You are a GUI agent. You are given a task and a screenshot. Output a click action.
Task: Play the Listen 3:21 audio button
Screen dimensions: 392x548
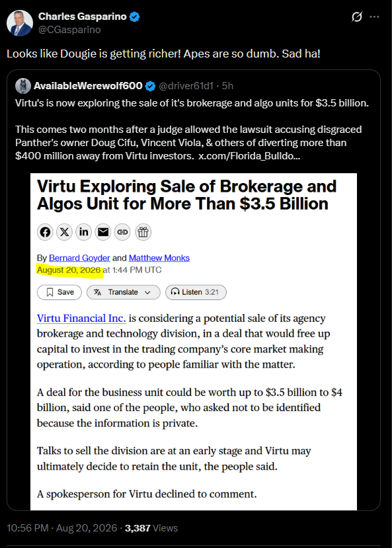point(196,292)
